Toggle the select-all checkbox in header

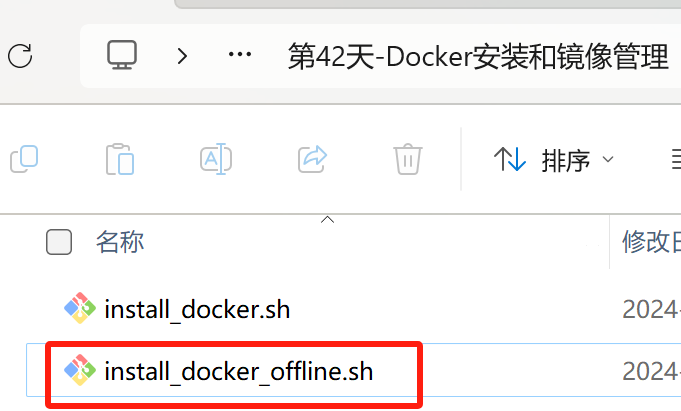[60, 241]
